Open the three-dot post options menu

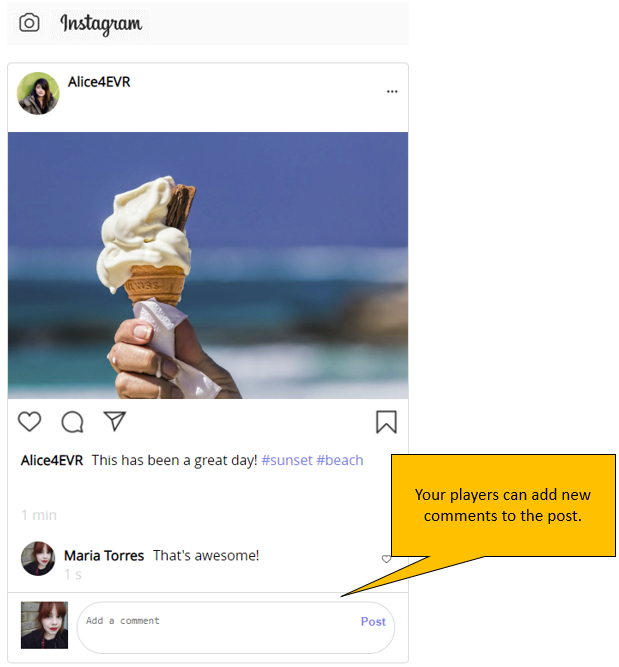point(392,91)
